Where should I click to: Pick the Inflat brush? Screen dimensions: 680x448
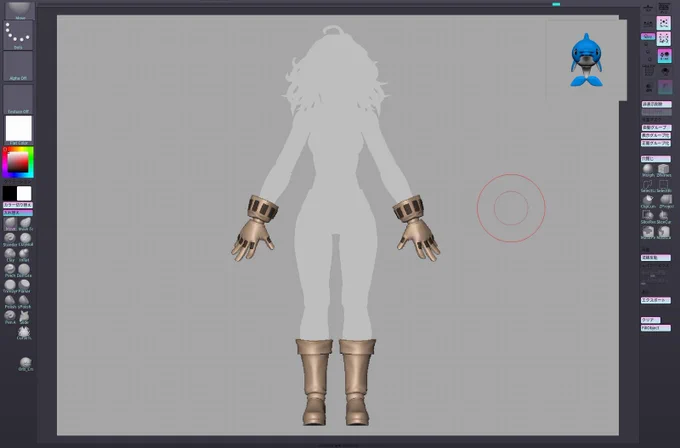[25, 254]
